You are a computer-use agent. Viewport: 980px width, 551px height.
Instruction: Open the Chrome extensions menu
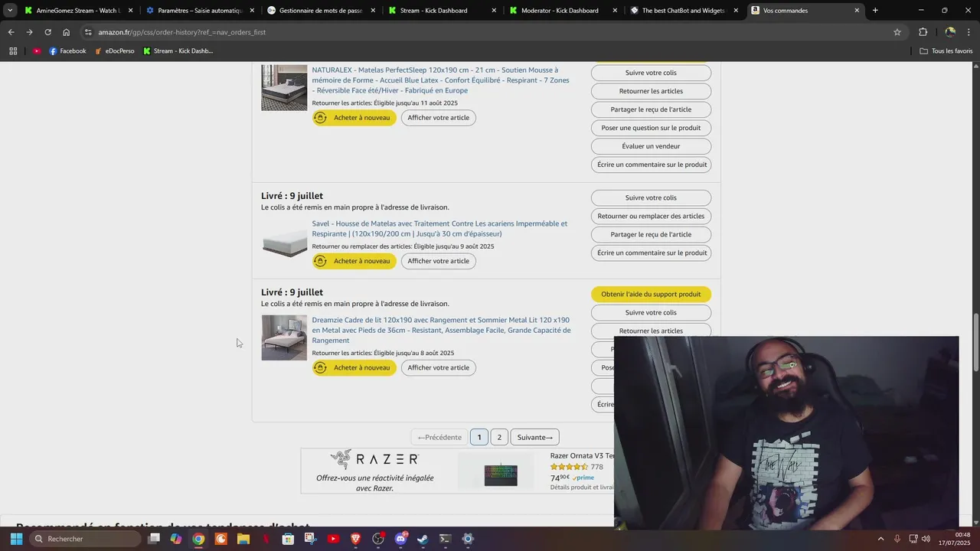pos(923,32)
